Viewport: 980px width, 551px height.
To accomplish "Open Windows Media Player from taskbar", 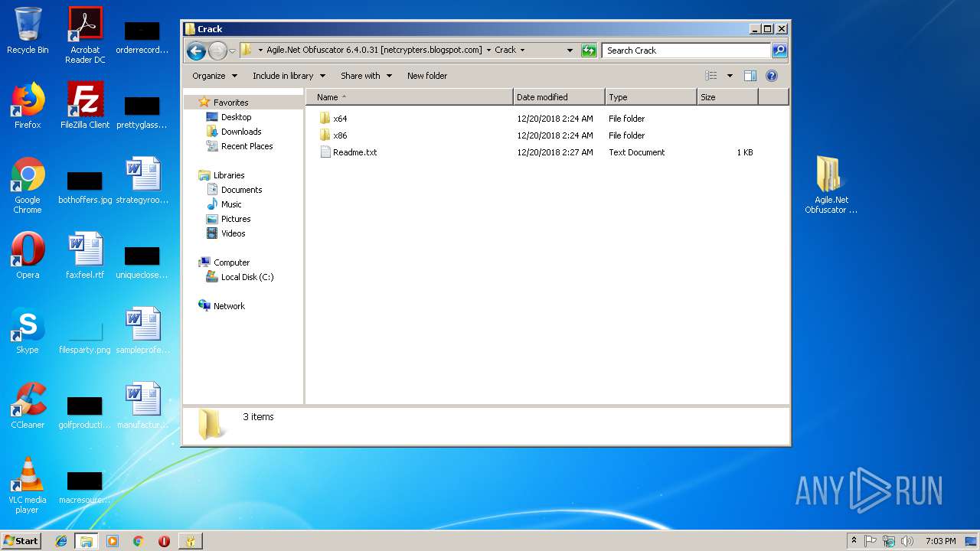I will point(113,541).
